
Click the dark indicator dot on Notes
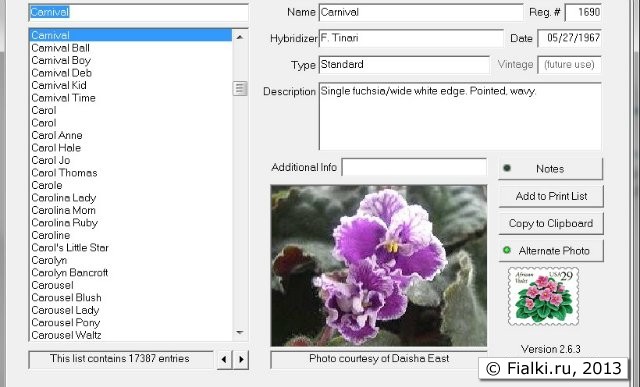(x=507, y=168)
